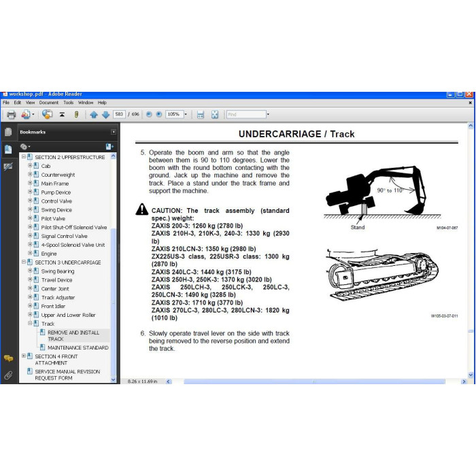Close the document with menu bar X

pyautogui.click(x=470, y=103)
